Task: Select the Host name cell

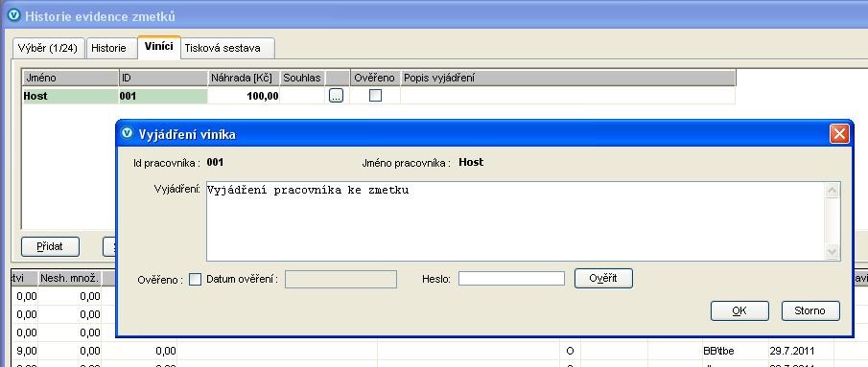Action: coord(70,96)
